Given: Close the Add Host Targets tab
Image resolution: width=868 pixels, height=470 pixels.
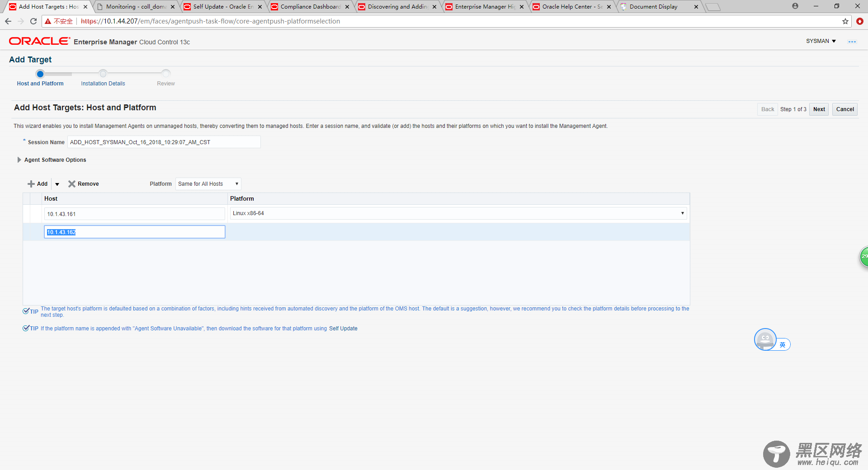Looking at the screenshot, I should [85, 7].
